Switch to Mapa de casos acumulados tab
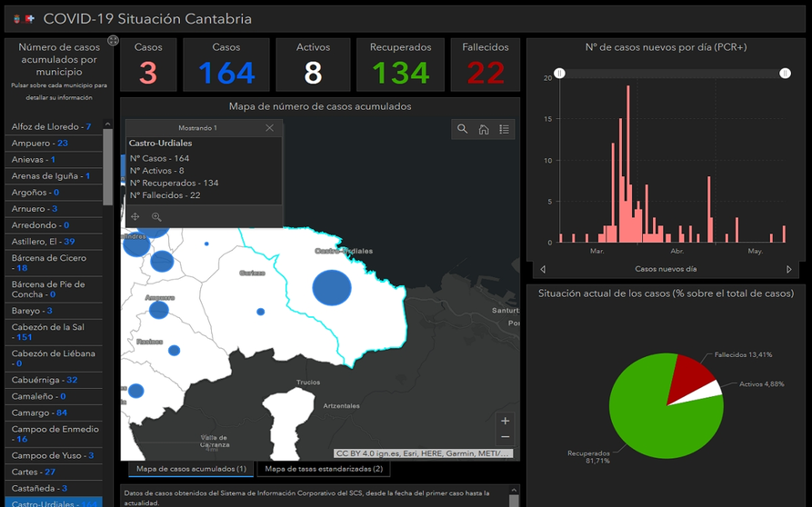Image resolution: width=812 pixels, height=507 pixels. 191,469
